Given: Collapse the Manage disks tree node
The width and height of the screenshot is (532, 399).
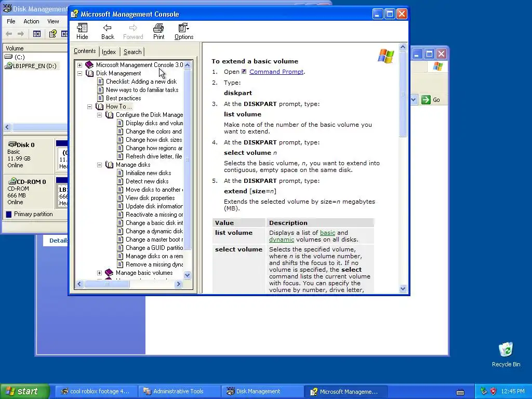Looking at the screenshot, I should point(99,165).
